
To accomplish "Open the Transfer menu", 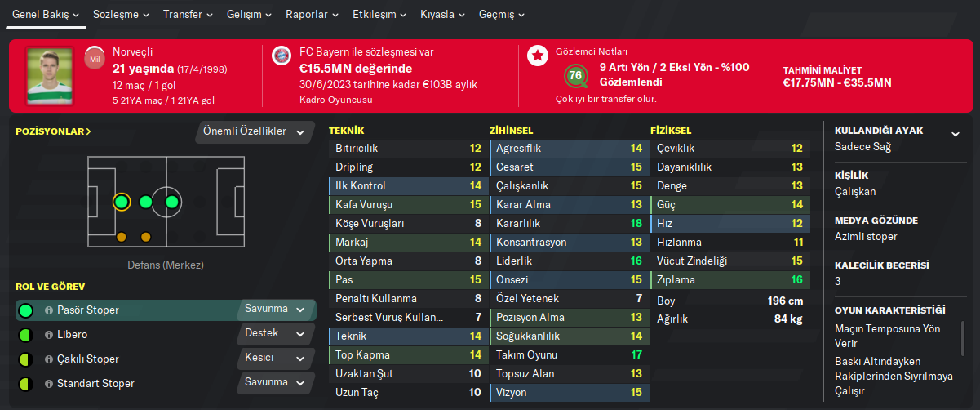I will (188, 15).
